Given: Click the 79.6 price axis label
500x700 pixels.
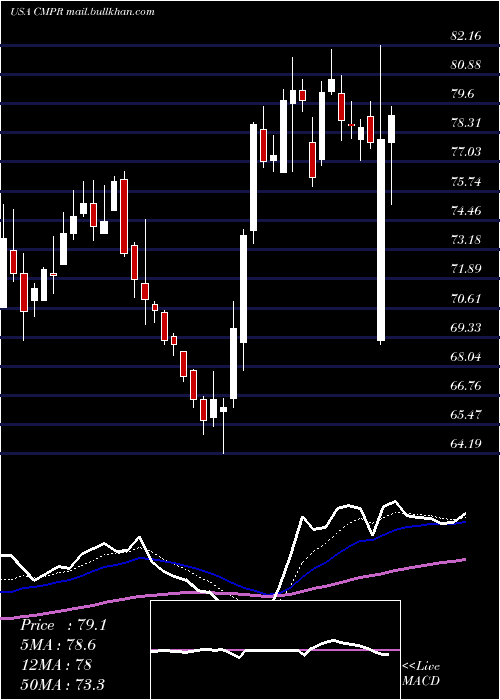Looking at the screenshot, I should 463,94.
